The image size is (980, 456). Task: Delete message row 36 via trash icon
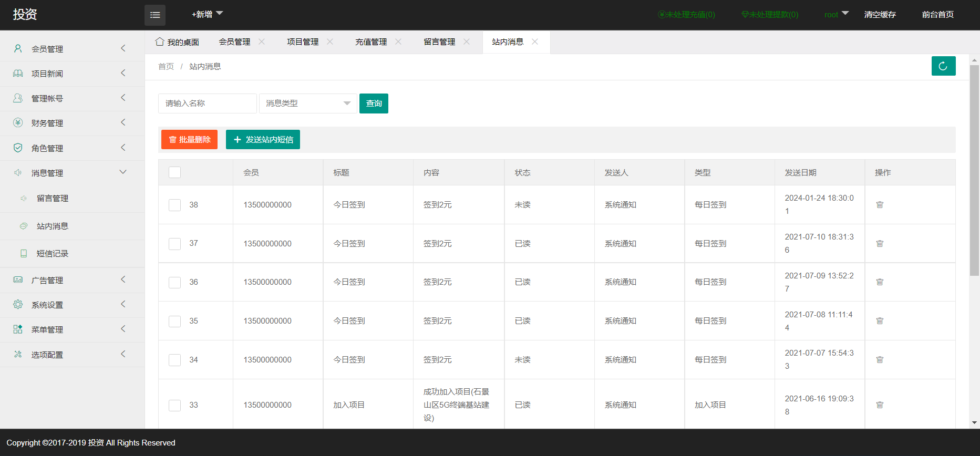[x=880, y=282]
